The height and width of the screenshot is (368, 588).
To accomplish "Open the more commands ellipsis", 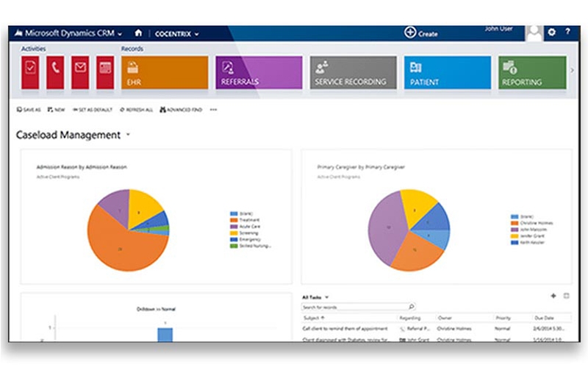I will [213, 110].
